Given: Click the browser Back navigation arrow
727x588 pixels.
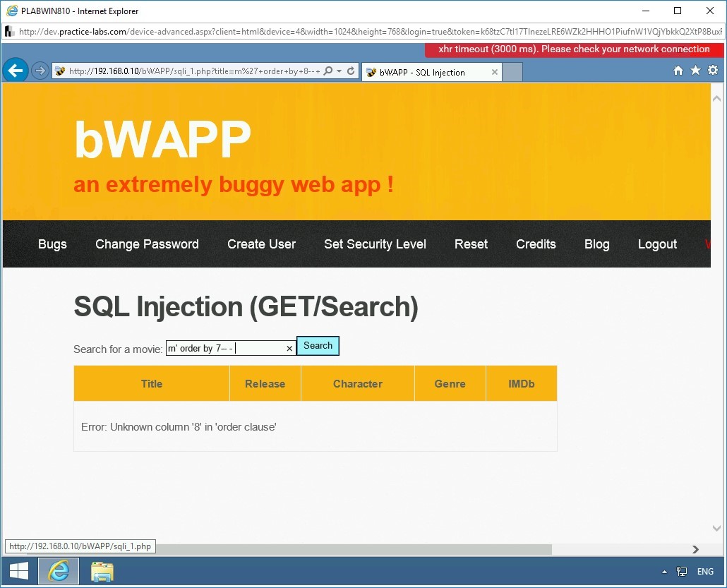Looking at the screenshot, I should 15,70.
